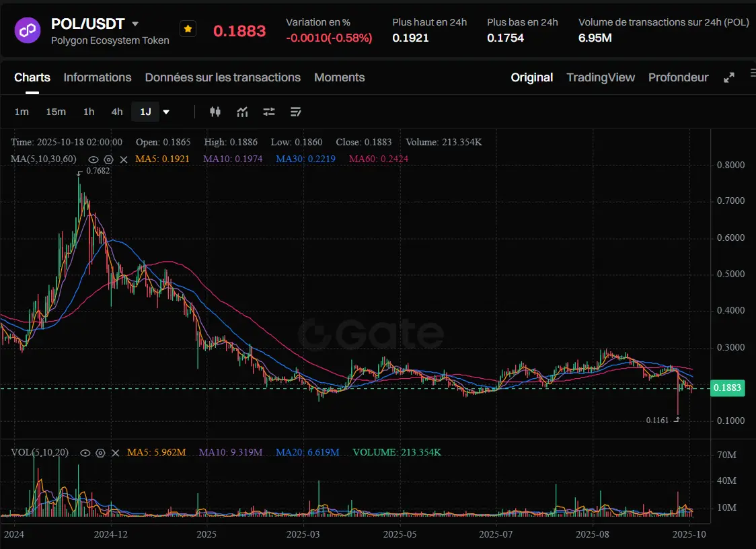Click the 24h high 0.1921 value
This screenshot has height=549, width=756.
[x=410, y=38]
